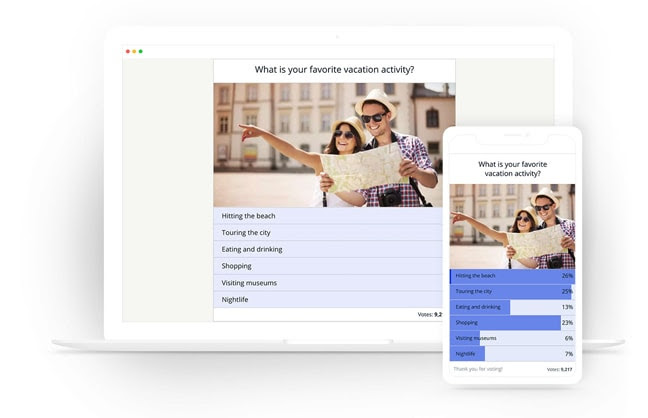Click the red close dot in the laptop window
Screen dimensions: 648x418
pos(127,51)
